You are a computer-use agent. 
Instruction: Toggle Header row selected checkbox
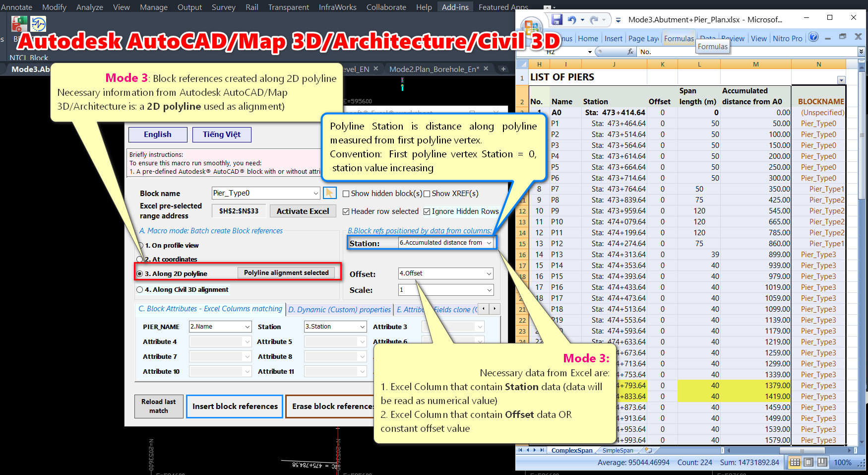pyautogui.click(x=346, y=211)
